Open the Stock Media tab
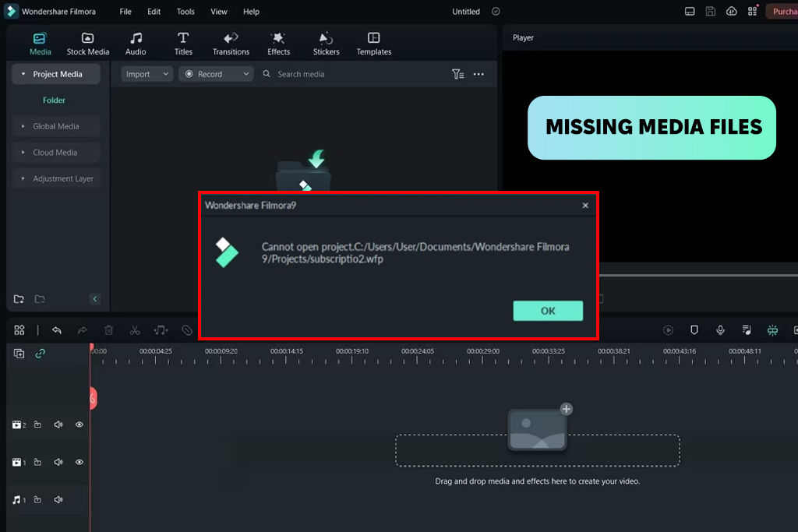 (87, 44)
